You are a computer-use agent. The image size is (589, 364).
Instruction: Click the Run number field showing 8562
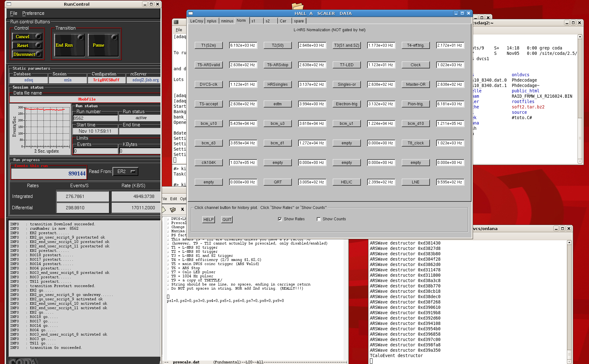pyautogui.click(x=95, y=118)
